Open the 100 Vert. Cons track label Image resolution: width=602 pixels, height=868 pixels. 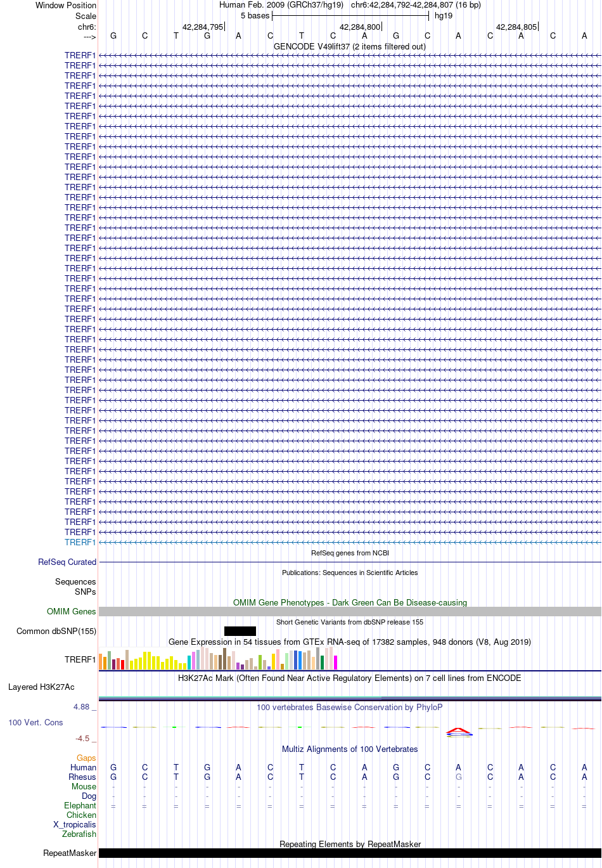tap(35, 722)
